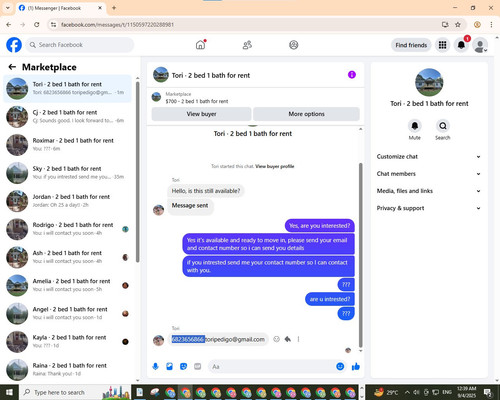This screenshot has height=400, width=500.
Task: Open Ash - 2 bed 1 bath conversation
Action: pos(67,257)
